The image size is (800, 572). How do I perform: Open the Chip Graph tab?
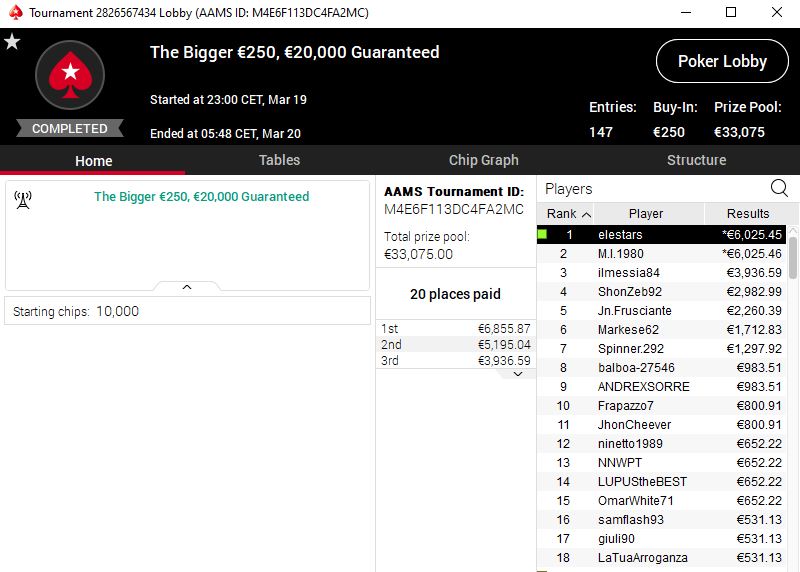(x=483, y=160)
